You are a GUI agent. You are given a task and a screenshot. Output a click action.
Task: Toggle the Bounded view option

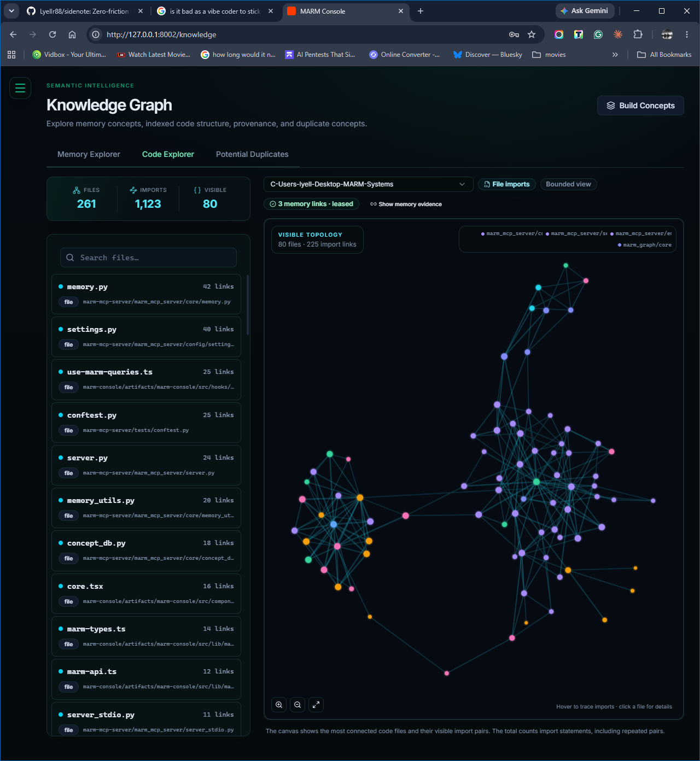pyautogui.click(x=568, y=184)
